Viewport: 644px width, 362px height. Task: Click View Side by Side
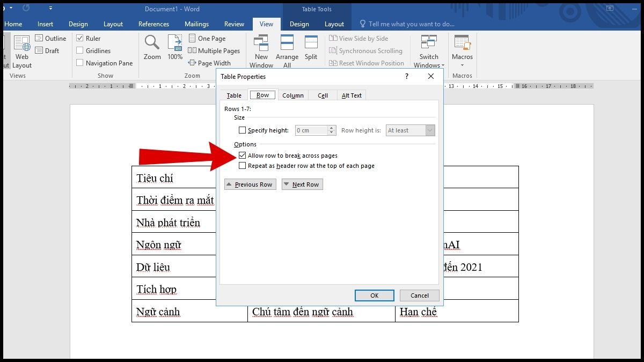[358, 39]
